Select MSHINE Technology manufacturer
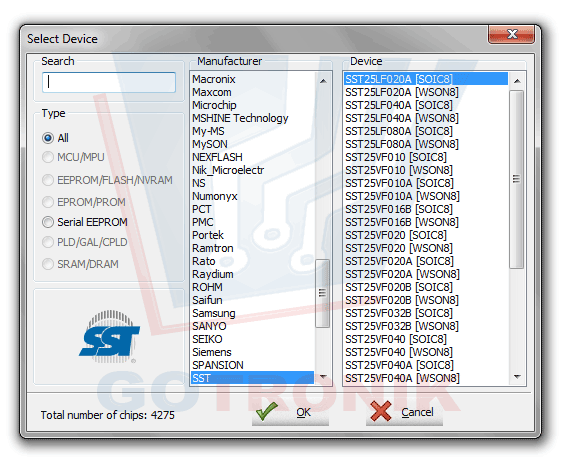The image size is (572, 464). click(x=252, y=118)
